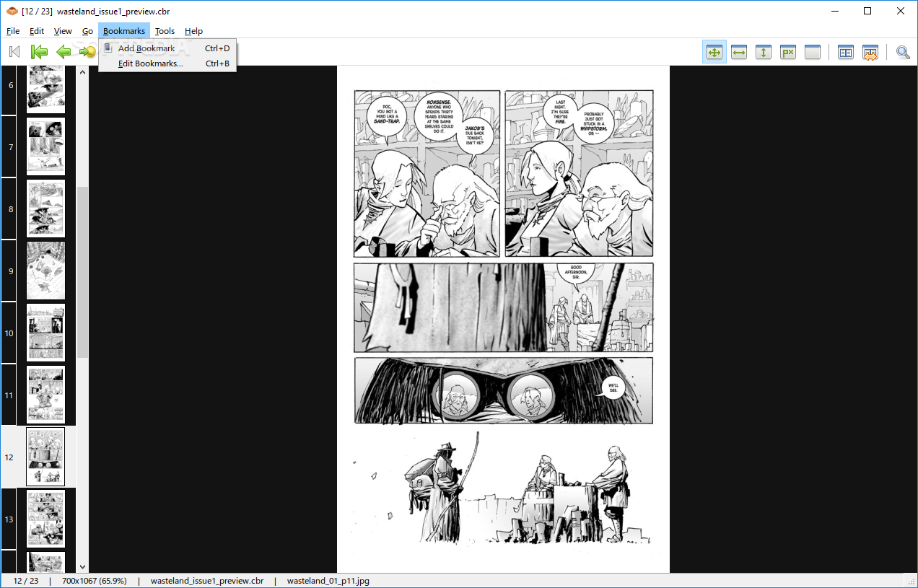Open page 8 thumbnail
918x588 pixels.
coord(45,209)
